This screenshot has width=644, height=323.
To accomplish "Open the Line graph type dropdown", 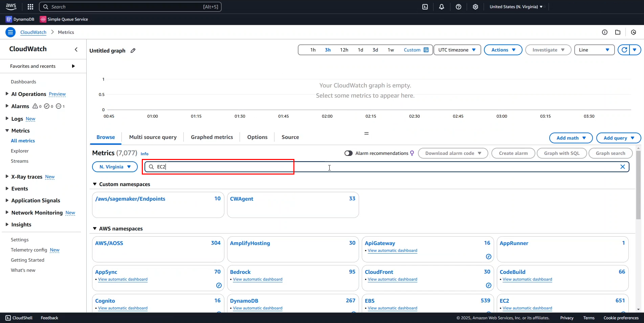I will click(594, 50).
